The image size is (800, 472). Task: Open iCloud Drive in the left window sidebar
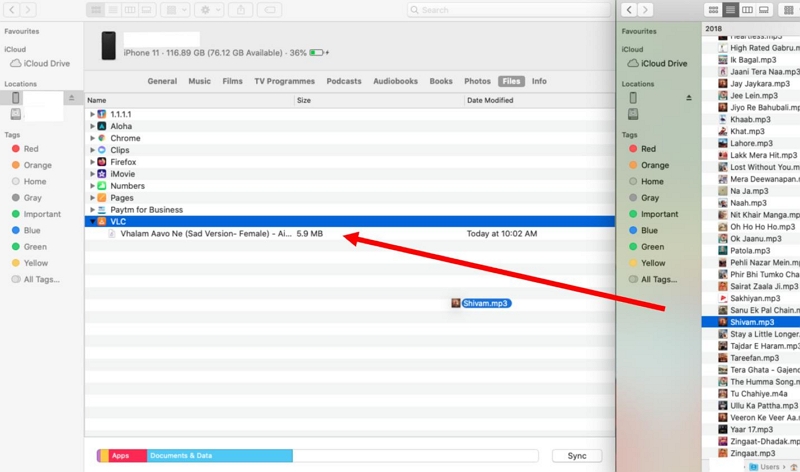tap(40, 63)
